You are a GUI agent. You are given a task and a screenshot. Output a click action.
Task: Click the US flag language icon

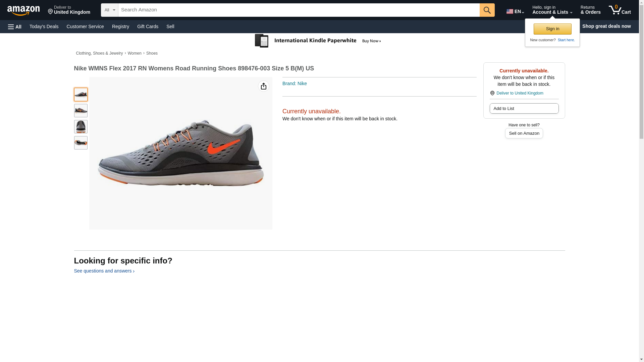pos(509,11)
